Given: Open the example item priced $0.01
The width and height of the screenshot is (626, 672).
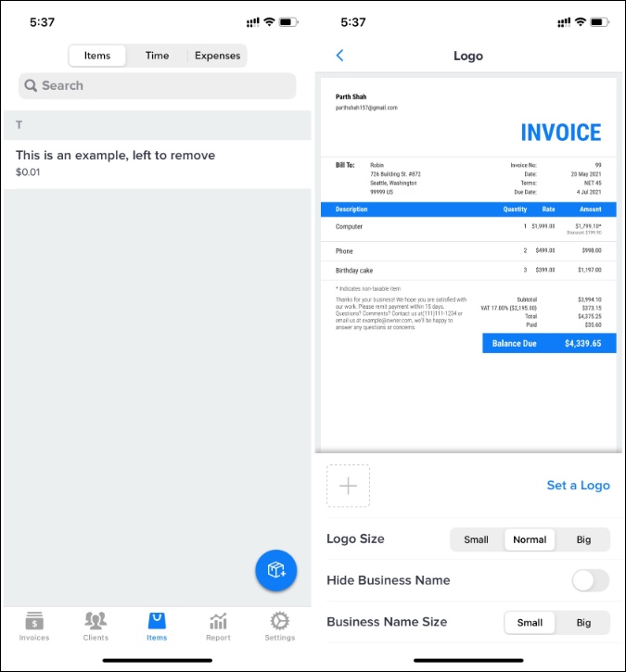Looking at the screenshot, I should (157, 163).
